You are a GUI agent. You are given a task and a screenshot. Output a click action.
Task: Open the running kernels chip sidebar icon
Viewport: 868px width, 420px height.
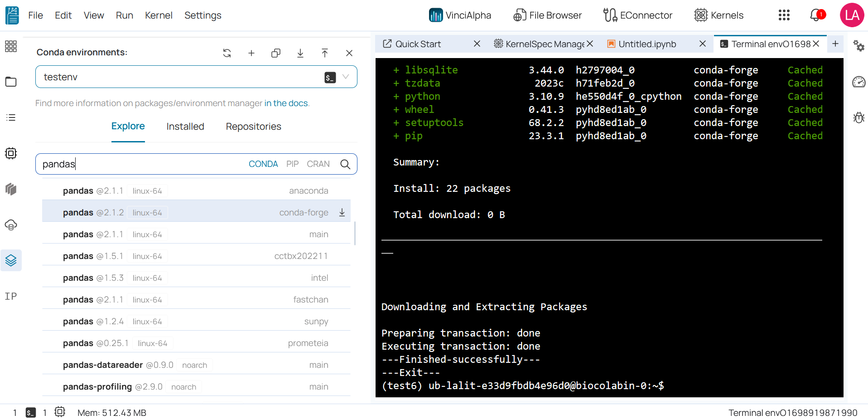click(x=11, y=153)
